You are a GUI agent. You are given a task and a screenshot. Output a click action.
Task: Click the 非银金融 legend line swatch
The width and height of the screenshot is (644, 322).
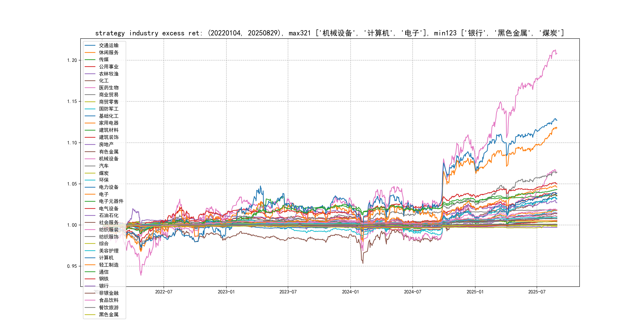point(90,293)
